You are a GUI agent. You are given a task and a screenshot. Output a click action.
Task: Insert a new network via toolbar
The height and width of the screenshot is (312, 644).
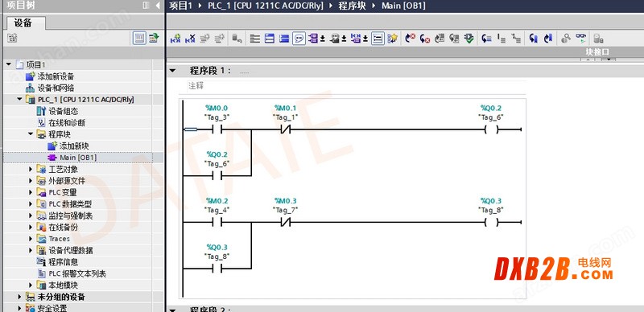coord(175,39)
